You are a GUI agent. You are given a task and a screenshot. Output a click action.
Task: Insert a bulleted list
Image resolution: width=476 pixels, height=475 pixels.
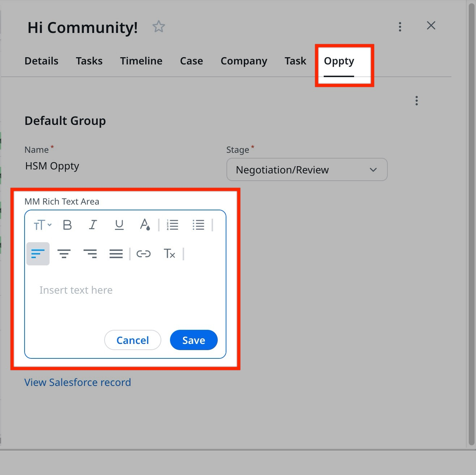point(198,225)
